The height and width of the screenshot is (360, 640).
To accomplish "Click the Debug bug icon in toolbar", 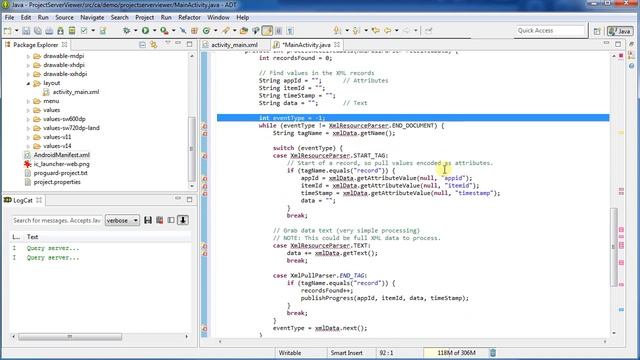I will 127,31.
